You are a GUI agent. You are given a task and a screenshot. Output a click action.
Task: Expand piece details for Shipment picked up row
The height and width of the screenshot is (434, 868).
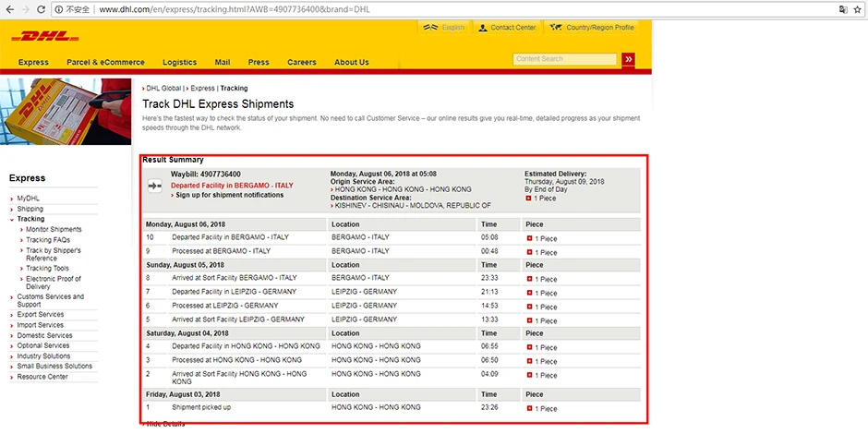click(529, 408)
